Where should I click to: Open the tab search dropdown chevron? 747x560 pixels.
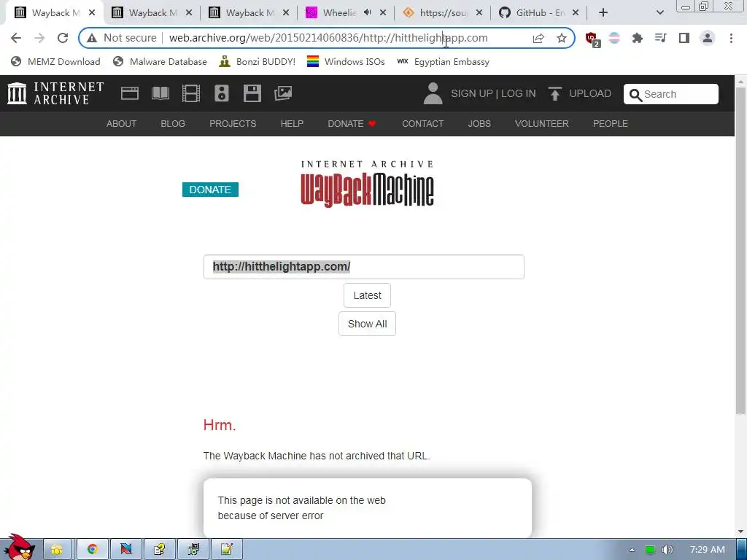point(659,13)
